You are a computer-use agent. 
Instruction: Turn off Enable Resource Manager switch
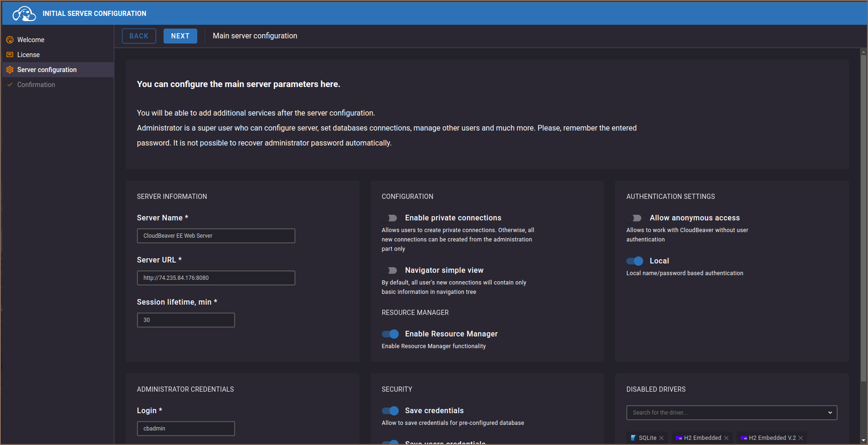coord(390,334)
